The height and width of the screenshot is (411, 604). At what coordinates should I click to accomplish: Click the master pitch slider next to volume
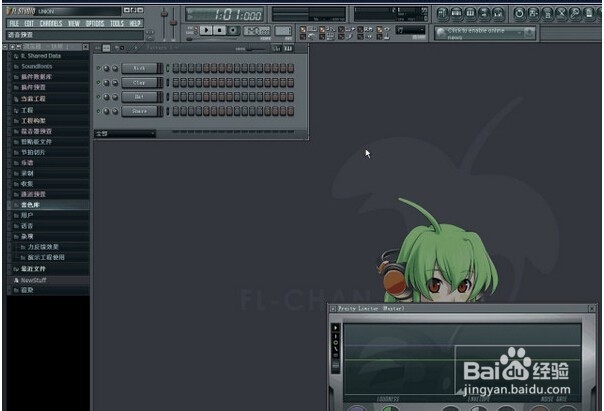click(x=174, y=23)
